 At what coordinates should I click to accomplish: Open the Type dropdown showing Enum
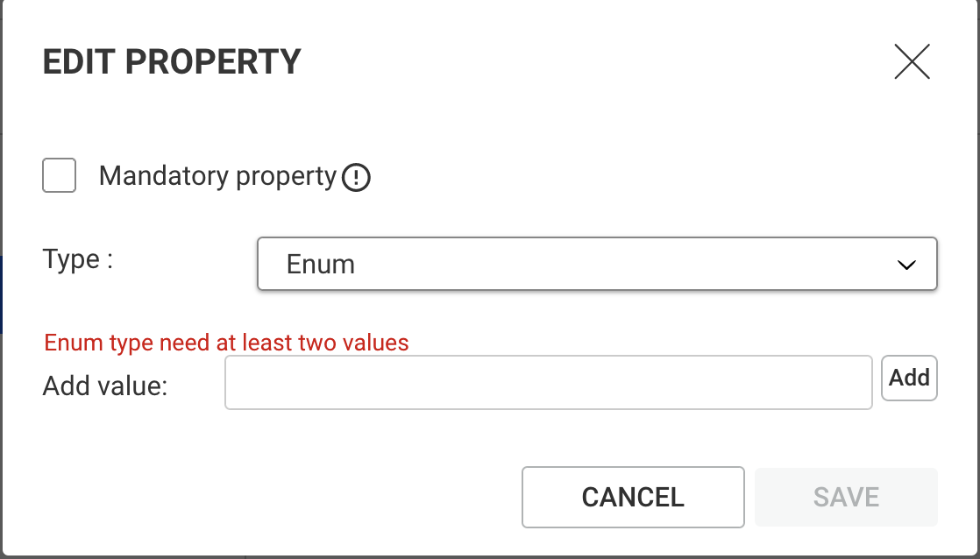597,264
